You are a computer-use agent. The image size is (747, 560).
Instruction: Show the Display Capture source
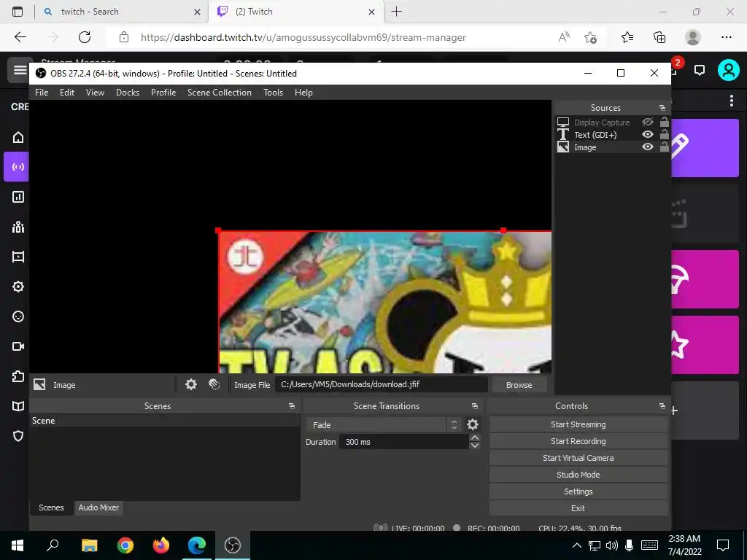click(648, 122)
